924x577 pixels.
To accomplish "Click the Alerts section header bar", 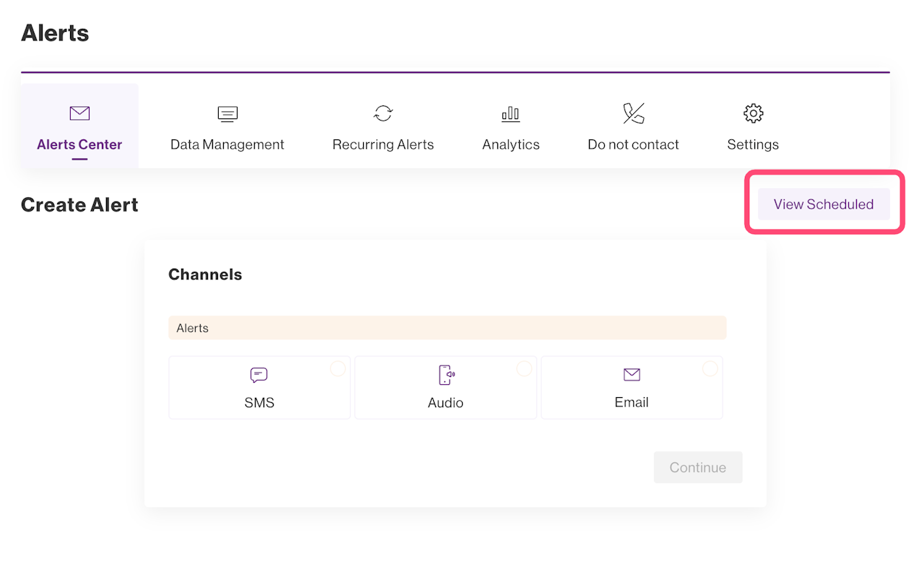I will (x=447, y=328).
